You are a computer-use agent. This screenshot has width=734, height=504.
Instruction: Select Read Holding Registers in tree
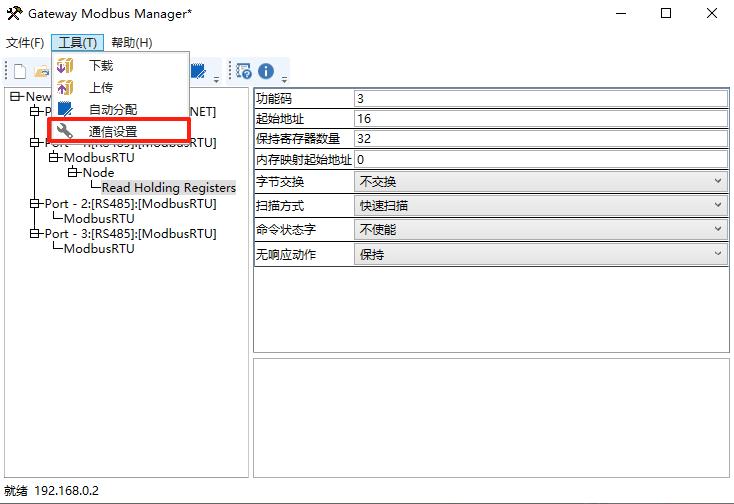coord(169,188)
